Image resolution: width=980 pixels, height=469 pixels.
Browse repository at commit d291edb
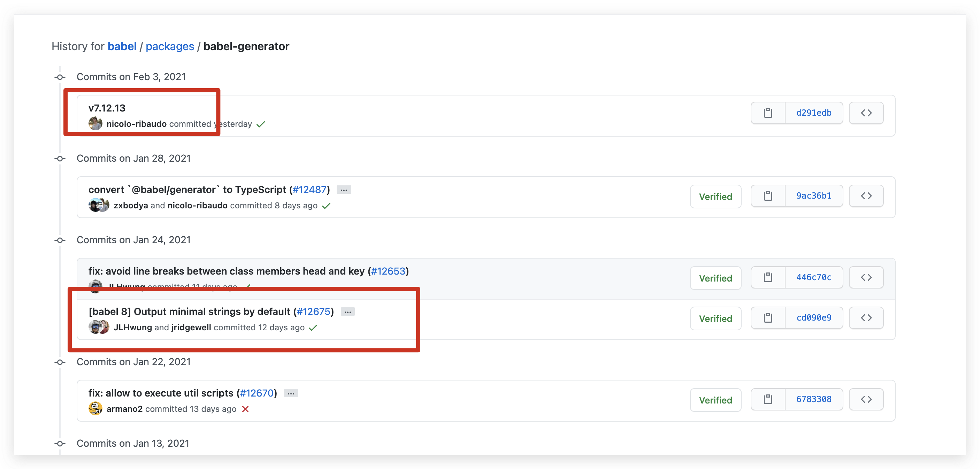pyautogui.click(x=866, y=113)
